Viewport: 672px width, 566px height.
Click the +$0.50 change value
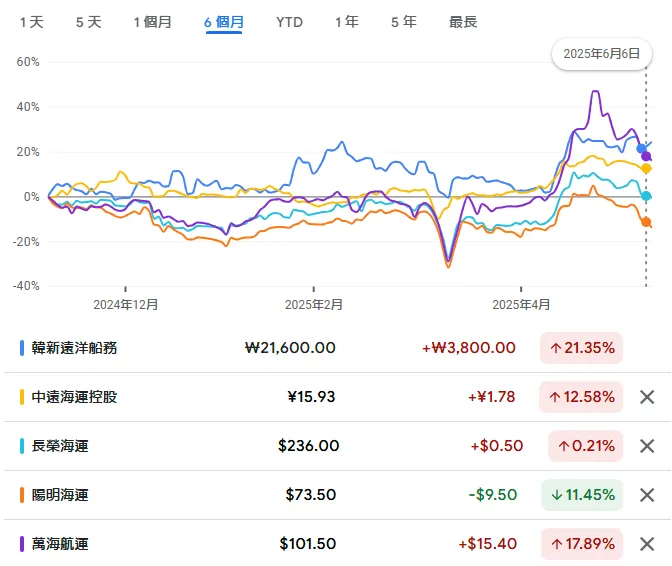tap(497, 446)
